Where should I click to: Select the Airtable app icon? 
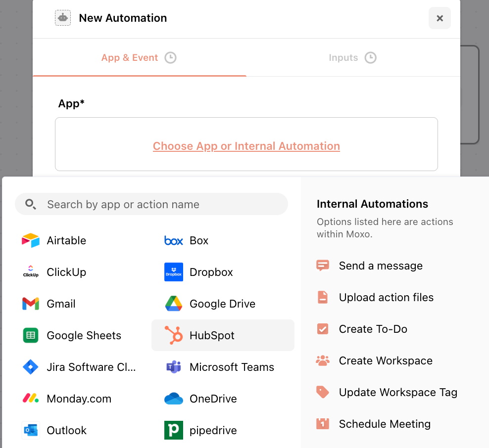click(x=31, y=240)
